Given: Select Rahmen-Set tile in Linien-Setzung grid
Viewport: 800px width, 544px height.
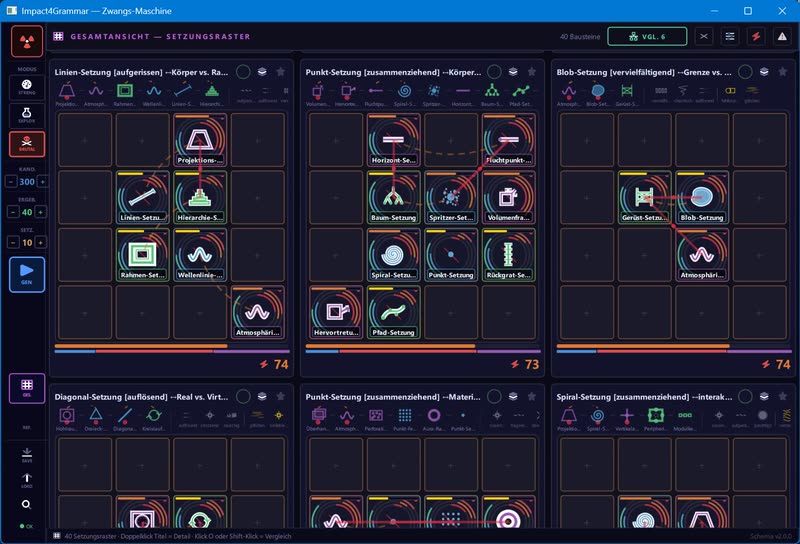Looking at the screenshot, I should point(142,255).
